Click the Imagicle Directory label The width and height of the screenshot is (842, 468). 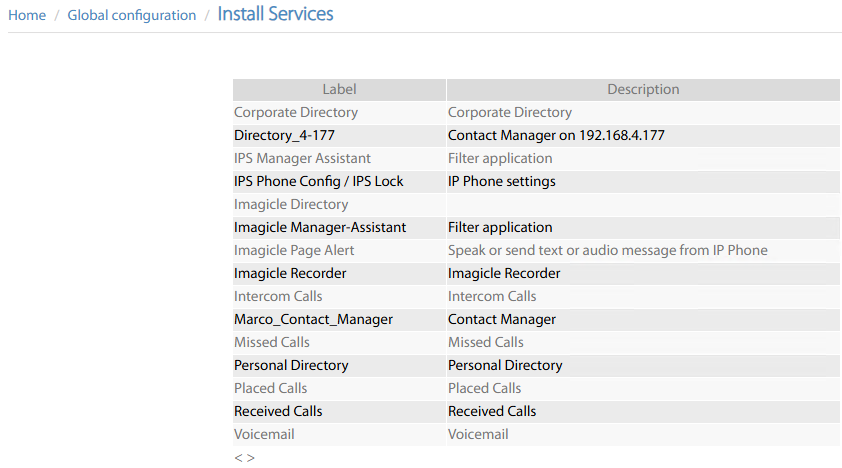click(x=291, y=204)
